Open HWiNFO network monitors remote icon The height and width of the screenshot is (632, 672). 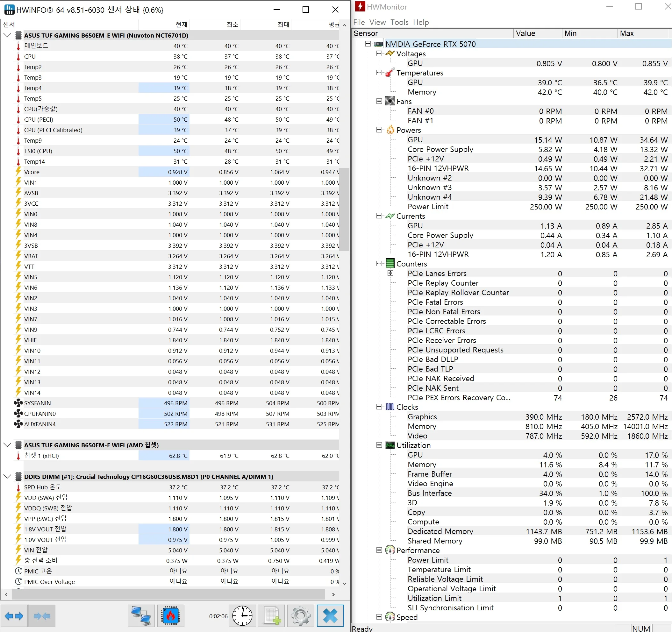point(141,616)
